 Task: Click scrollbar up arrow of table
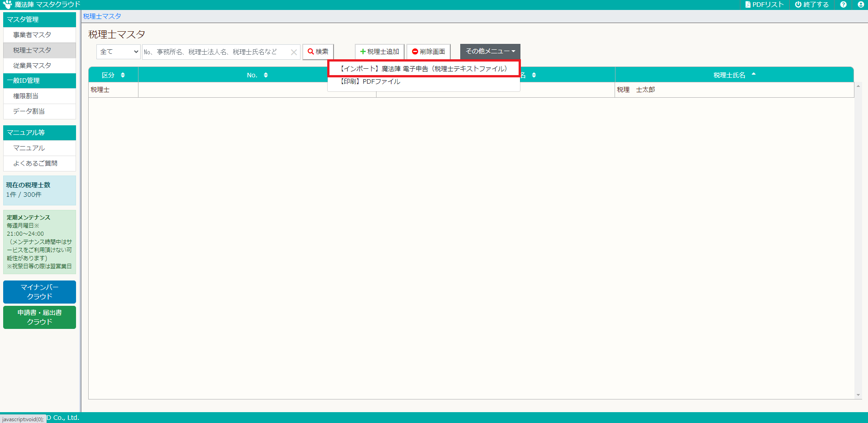tap(858, 86)
